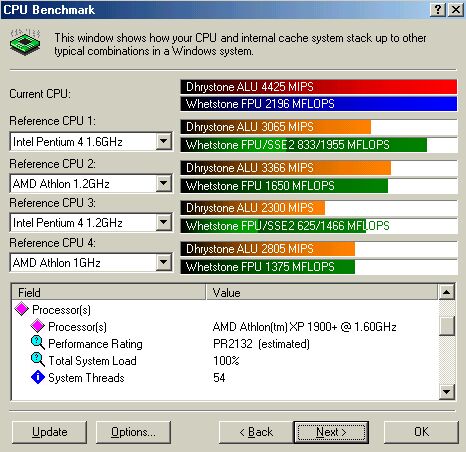Image resolution: width=466 pixels, height=452 pixels.
Task: Click the blue info icon beside System Threads
Action: point(38,377)
